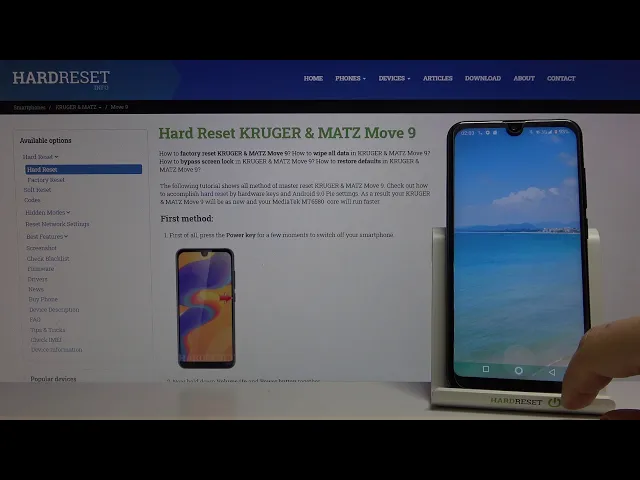Open FAQ sidebar link
Screen dimensions: 640x480
(x=35, y=320)
